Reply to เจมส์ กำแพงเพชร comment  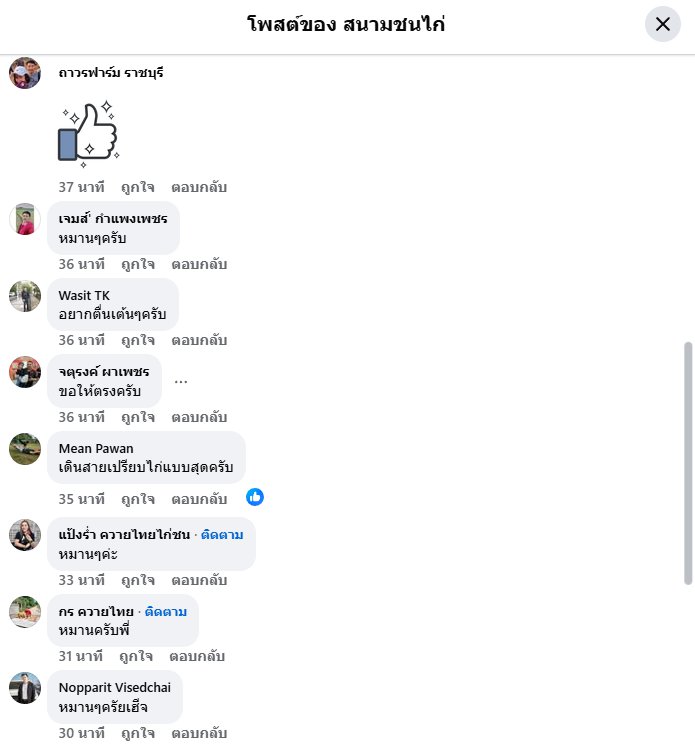pos(199,264)
